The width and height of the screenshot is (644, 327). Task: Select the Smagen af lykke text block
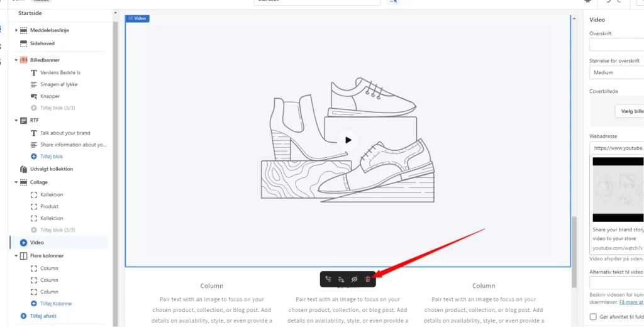pos(58,84)
